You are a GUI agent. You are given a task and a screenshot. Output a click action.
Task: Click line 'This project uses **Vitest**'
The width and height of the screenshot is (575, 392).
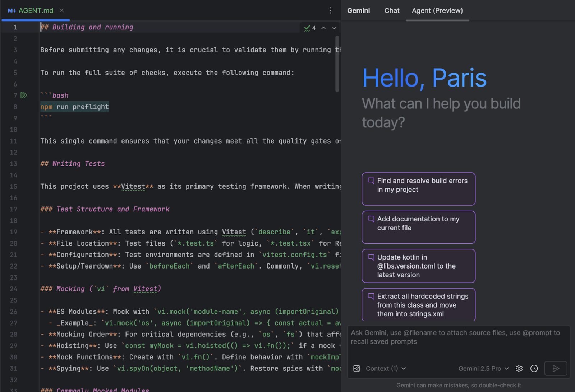click(x=190, y=187)
